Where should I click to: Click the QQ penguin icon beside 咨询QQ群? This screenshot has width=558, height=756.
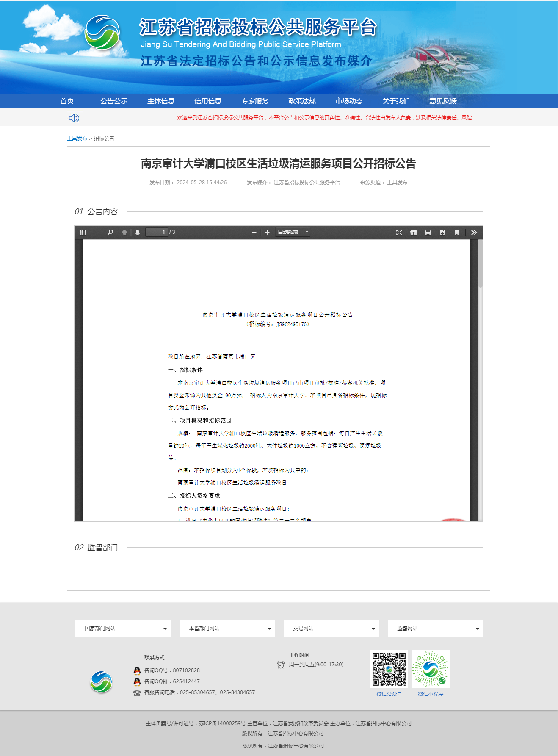point(137,681)
